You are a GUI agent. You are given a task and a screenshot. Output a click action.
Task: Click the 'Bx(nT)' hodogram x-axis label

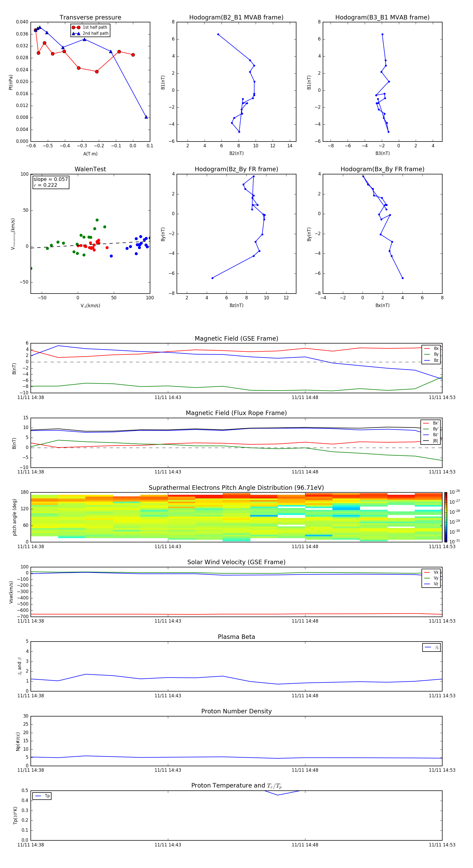pos(382,305)
